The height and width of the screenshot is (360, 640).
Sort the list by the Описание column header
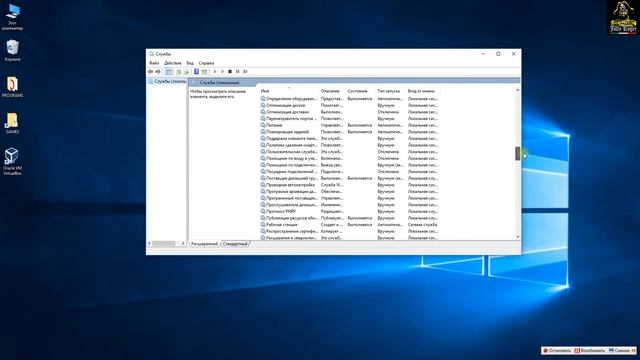coord(332,91)
